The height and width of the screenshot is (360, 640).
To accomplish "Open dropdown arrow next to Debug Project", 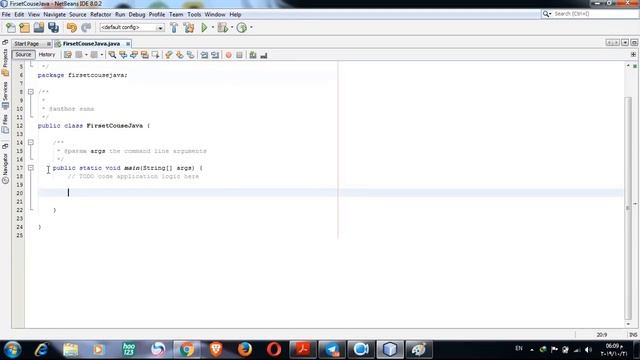I will click(x=232, y=27).
